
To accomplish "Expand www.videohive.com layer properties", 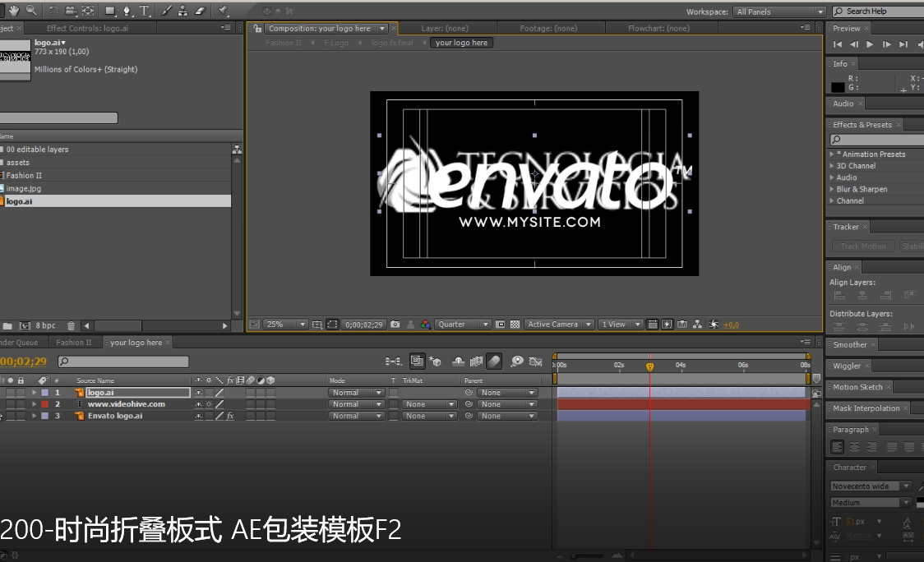I will (x=35, y=404).
